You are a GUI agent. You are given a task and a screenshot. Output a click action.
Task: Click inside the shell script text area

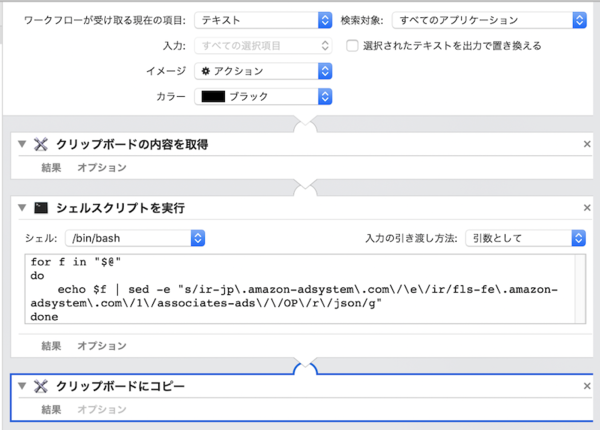(300, 290)
